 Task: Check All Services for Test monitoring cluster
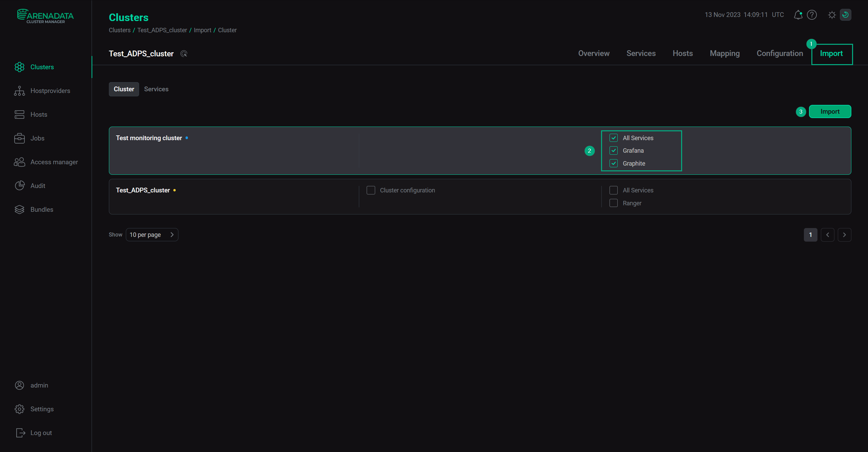(x=614, y=138)
